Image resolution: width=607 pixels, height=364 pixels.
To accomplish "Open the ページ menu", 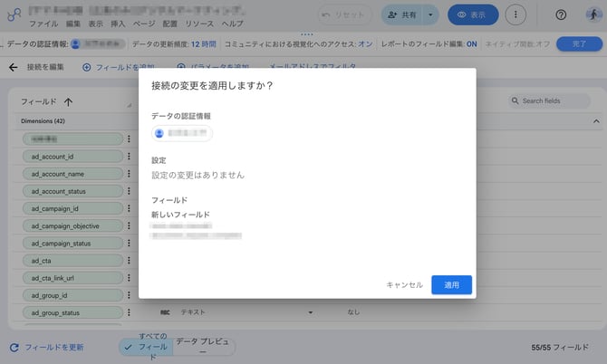I will click(x=144, y=24).
